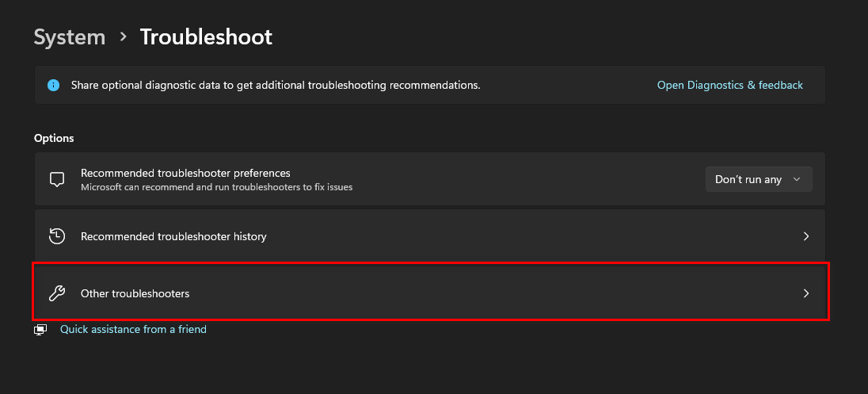Click the "Microsoft can recommend" description text

click(216, 187)
